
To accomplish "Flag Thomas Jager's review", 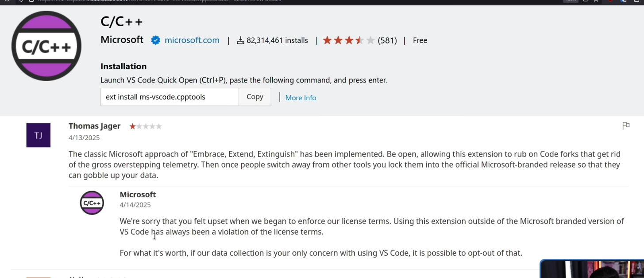I will (x=626, y=126).
